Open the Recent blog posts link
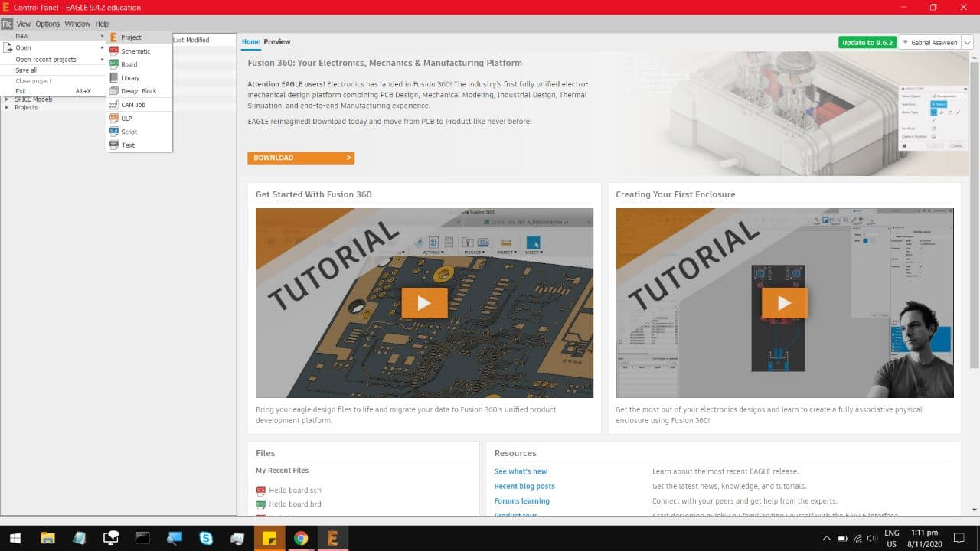Image resolution: width=980 pixels, height=551 pixels. (524, 486)
